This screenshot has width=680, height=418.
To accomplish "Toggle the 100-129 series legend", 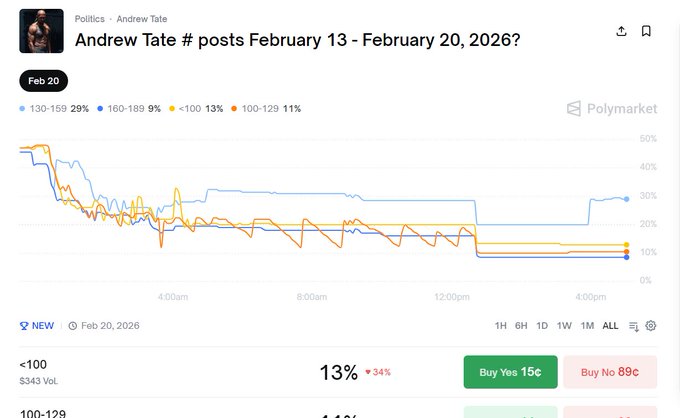I will point(265,108).
